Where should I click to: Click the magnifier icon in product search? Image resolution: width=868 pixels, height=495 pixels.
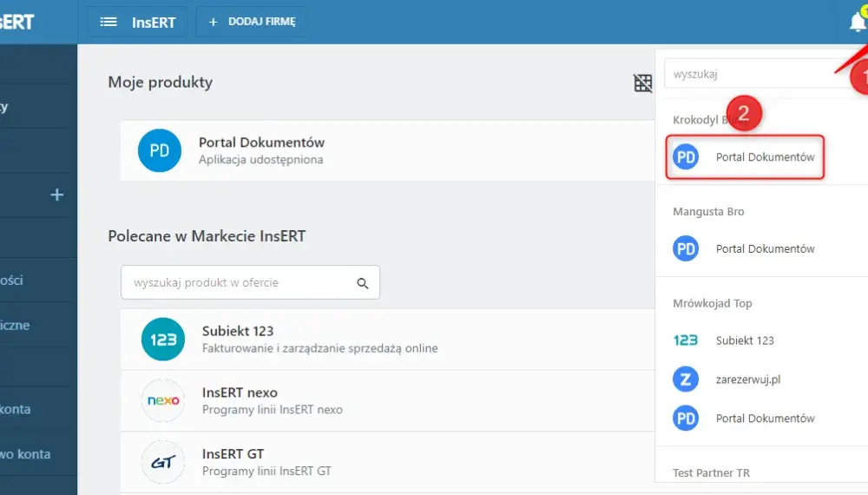pos(363,283)
